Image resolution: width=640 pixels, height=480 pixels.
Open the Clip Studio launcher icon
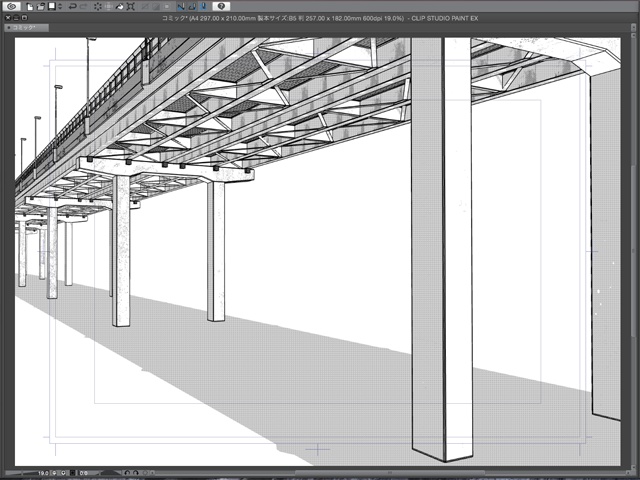(x=12, y=6)
